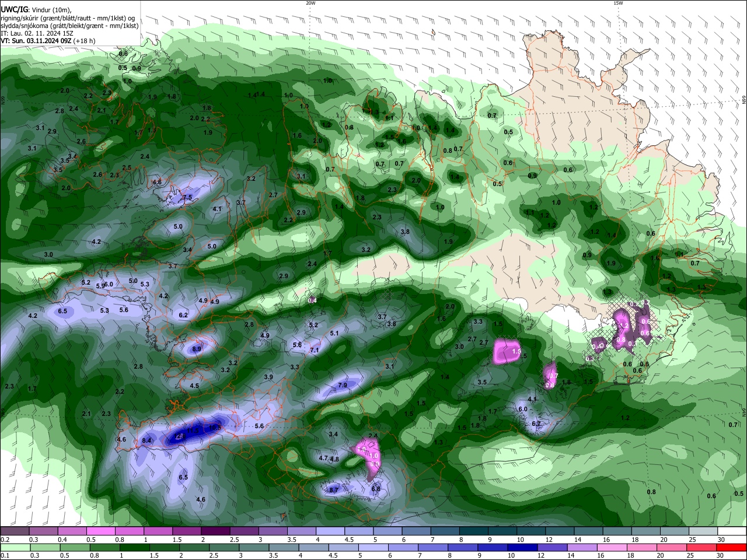Click the 4.7 precipitation value on map
Viewport: 747px width, 560px height.
pyautogui.click(x=323, y=459)
